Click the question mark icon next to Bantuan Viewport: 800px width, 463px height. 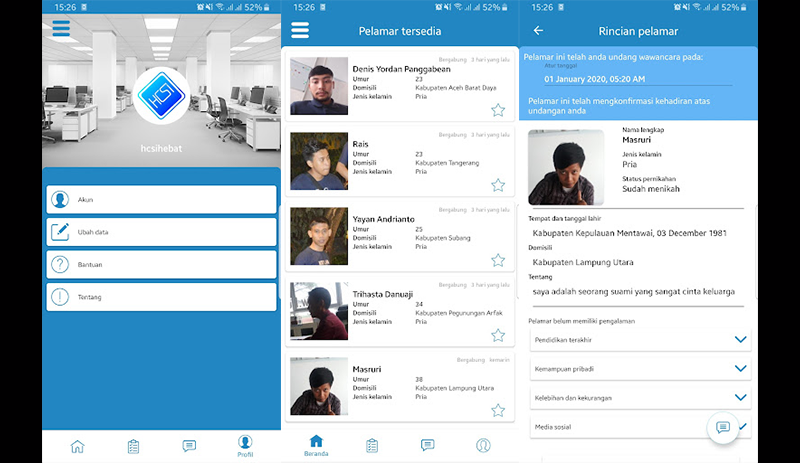(x=60, y=264)
